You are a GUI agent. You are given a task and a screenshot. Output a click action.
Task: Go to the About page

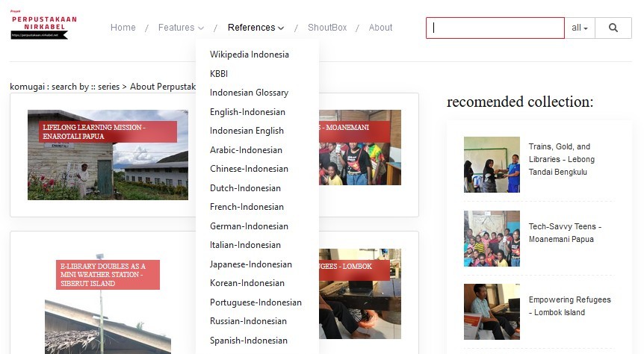[x=380, y=28]
